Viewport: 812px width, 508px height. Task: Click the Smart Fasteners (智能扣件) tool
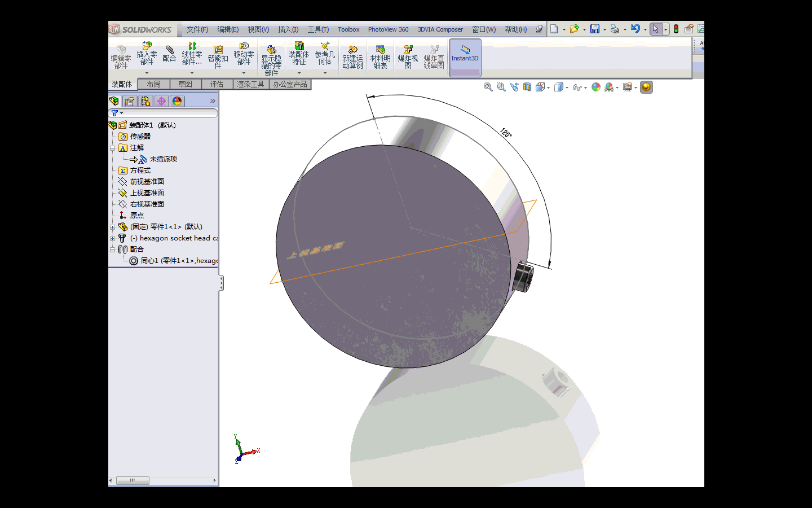pos(218,57)
